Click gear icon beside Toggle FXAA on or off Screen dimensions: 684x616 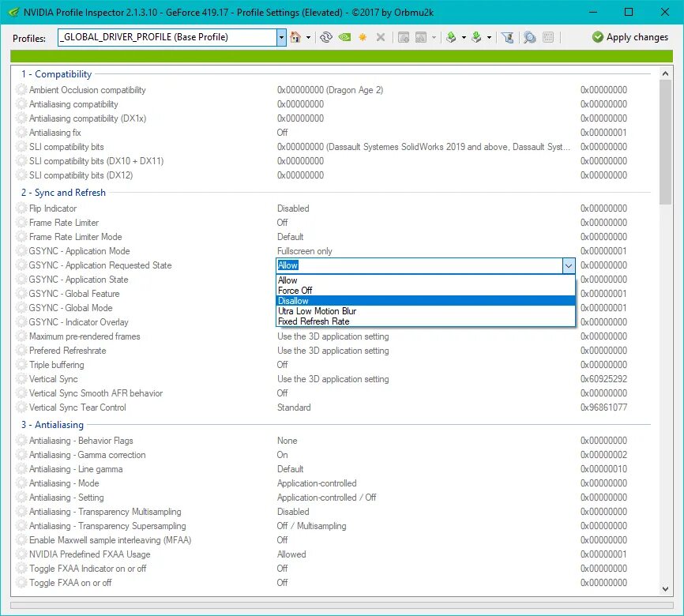[x=21, y=583]
